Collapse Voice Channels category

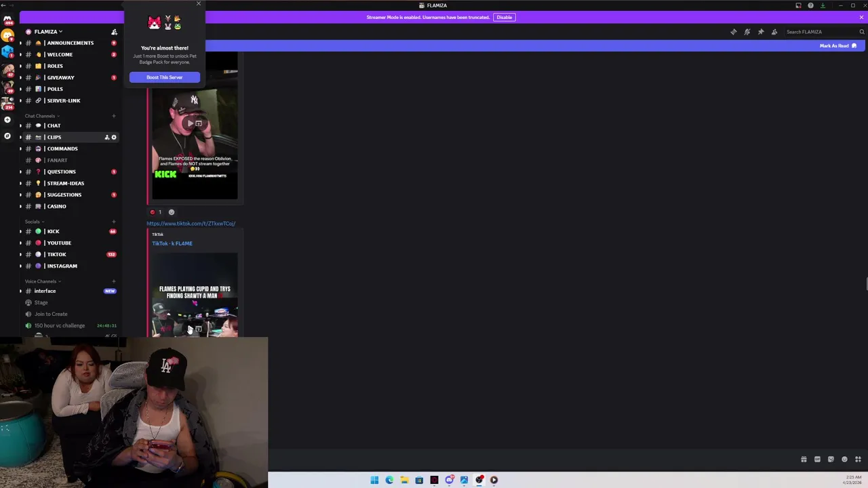coord(43,281)
